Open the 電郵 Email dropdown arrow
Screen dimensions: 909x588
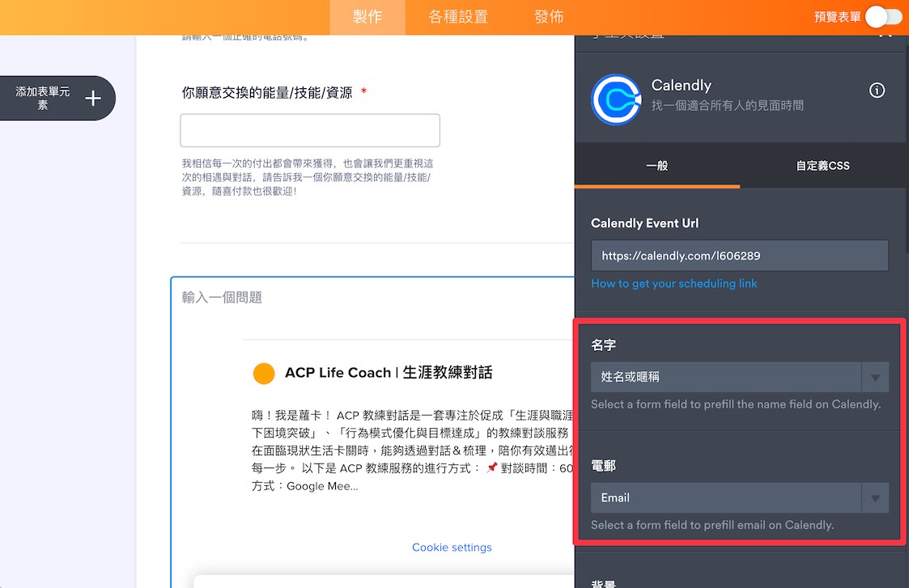pos(875,498)
